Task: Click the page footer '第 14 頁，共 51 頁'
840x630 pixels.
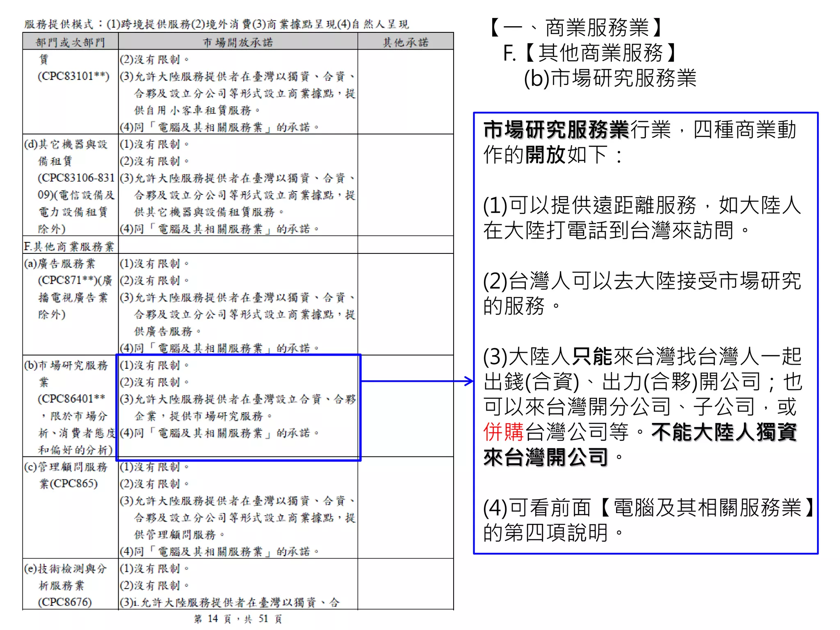Action: pyautogui.click(x=238, y=619)
